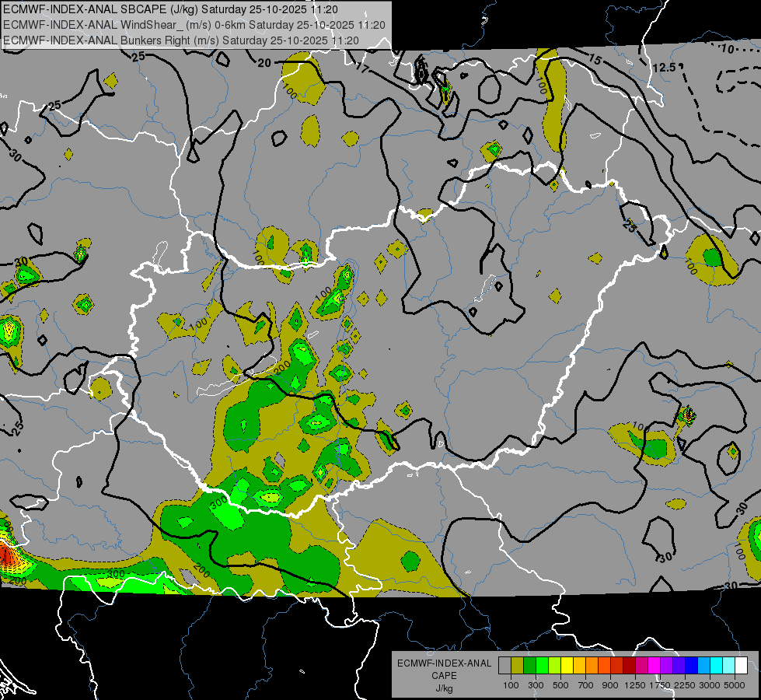Select the WindShear 0-6km title line
This screenshot has height=700, width=761.
click(194, 25)
